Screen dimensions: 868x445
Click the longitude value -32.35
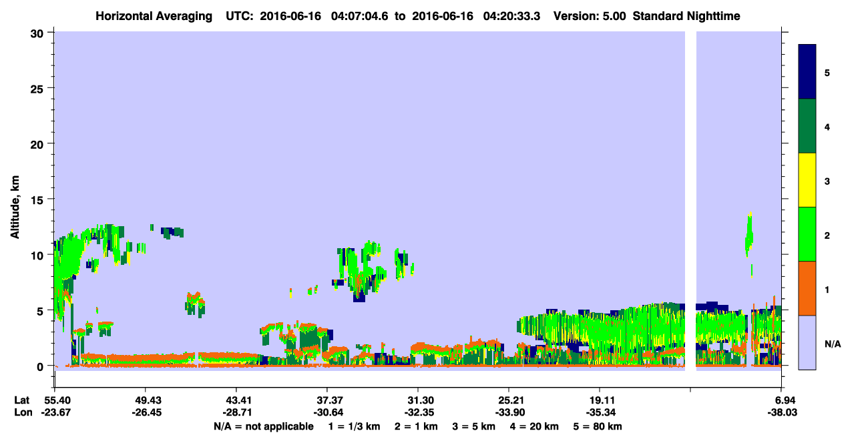point(418,412)
